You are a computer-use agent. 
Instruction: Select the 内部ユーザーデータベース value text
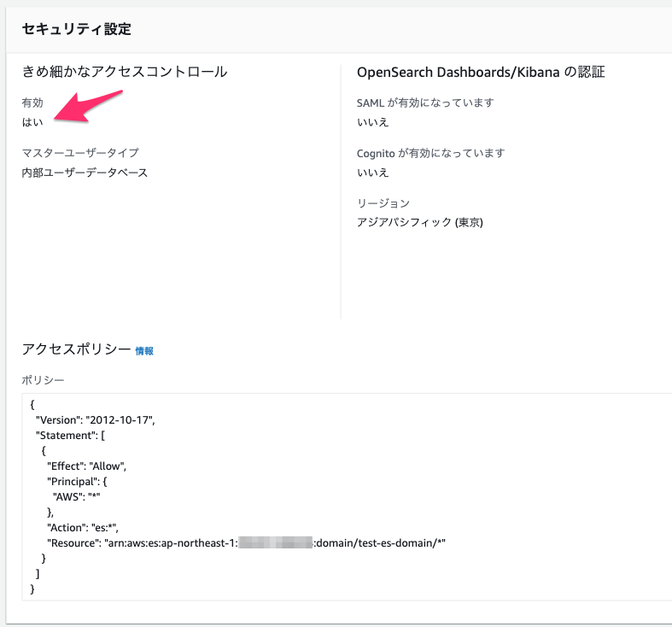[85, 173]
